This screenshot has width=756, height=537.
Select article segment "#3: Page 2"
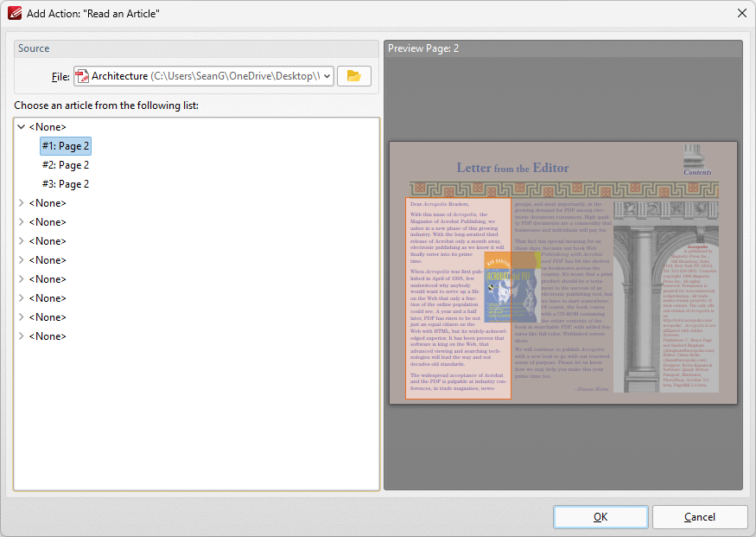(65, 183)
